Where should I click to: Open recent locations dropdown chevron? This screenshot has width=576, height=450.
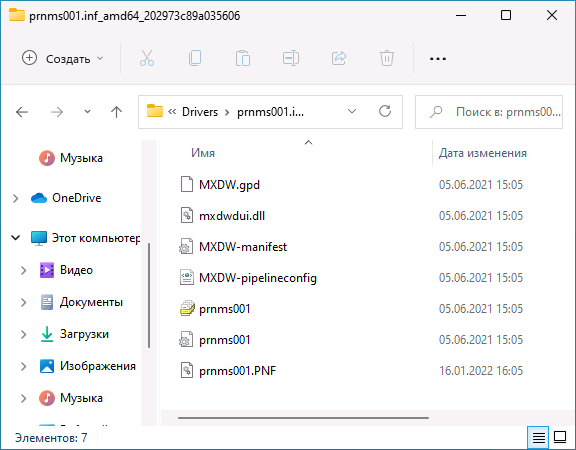coord(87,111)
